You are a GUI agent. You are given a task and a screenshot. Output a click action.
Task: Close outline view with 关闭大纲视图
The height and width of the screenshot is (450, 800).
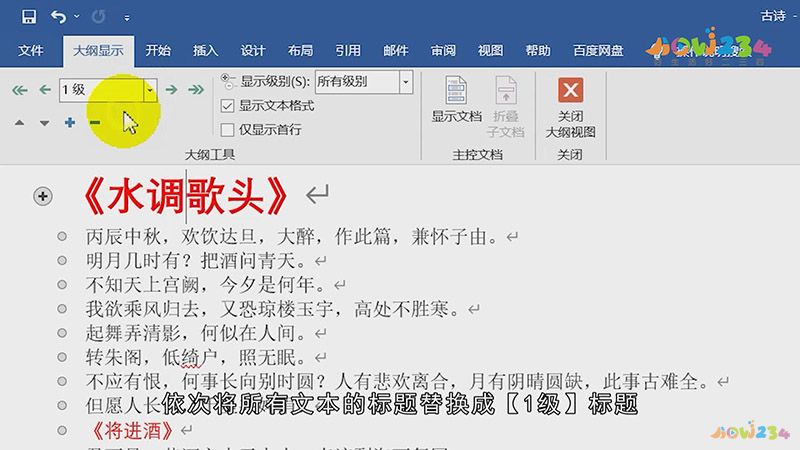570,108
